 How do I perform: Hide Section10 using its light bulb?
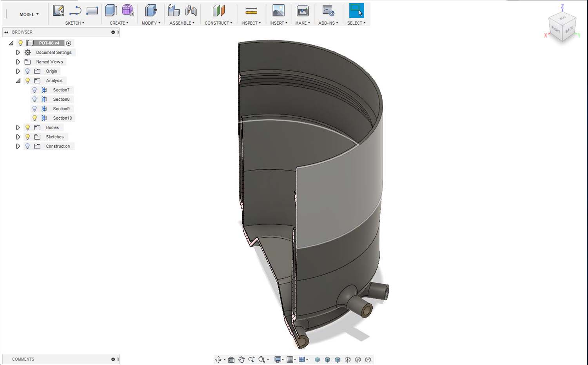(x=34, y=118)
